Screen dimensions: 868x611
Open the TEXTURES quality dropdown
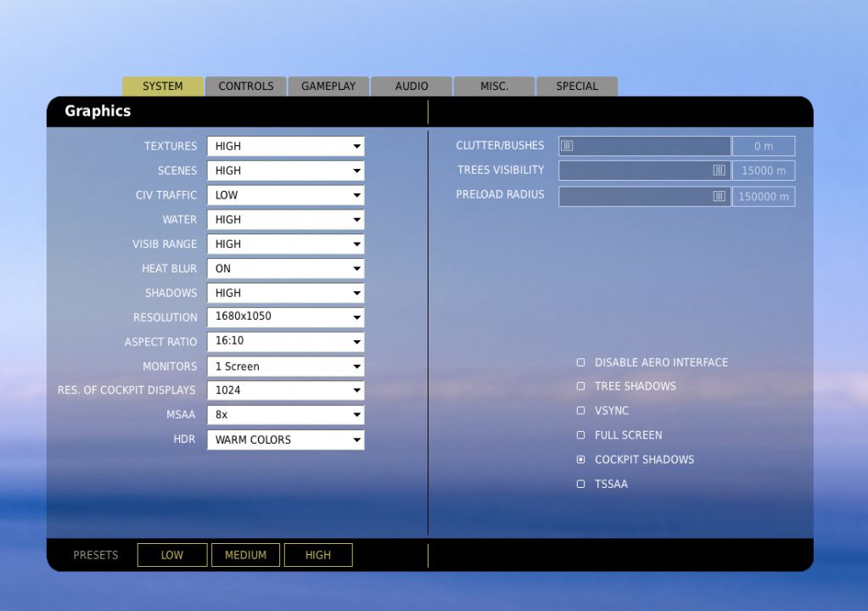[x=285, y=145]
